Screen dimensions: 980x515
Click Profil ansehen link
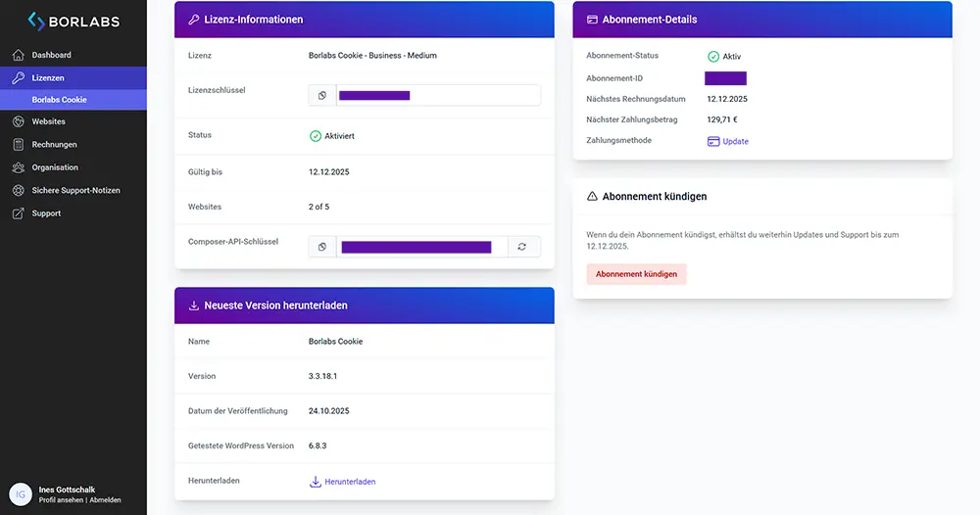pyautogui.click(x=61, y=500)
